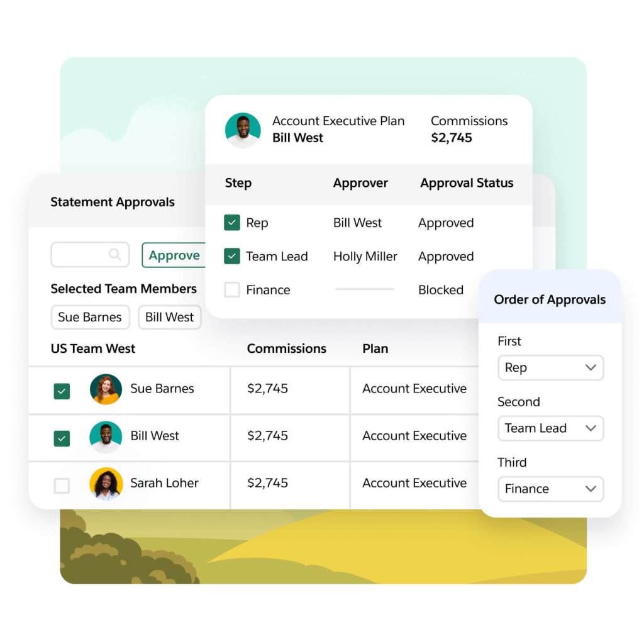This screenshot has height=644, width=644.
Task: Click the Approval Status column header
Action: (467, 183)
